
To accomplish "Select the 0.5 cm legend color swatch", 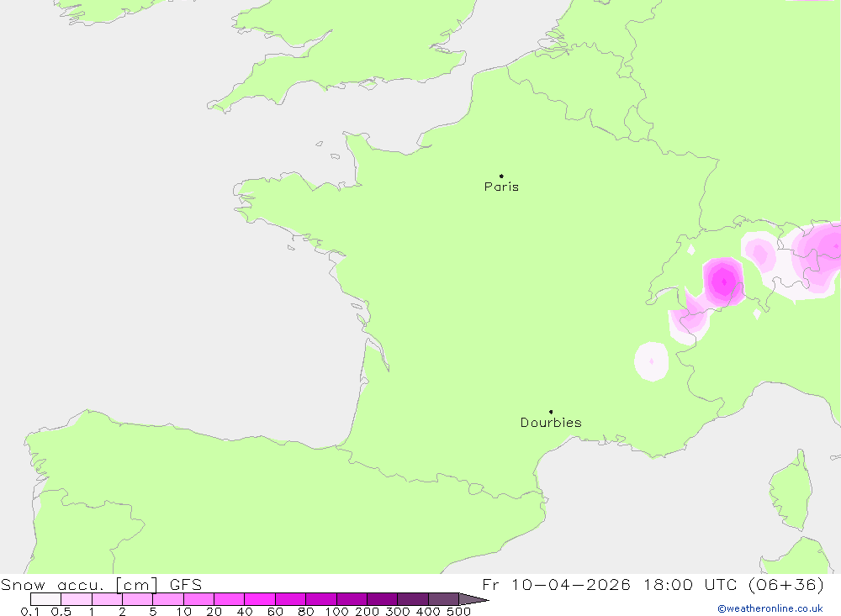I will [77, 599].
